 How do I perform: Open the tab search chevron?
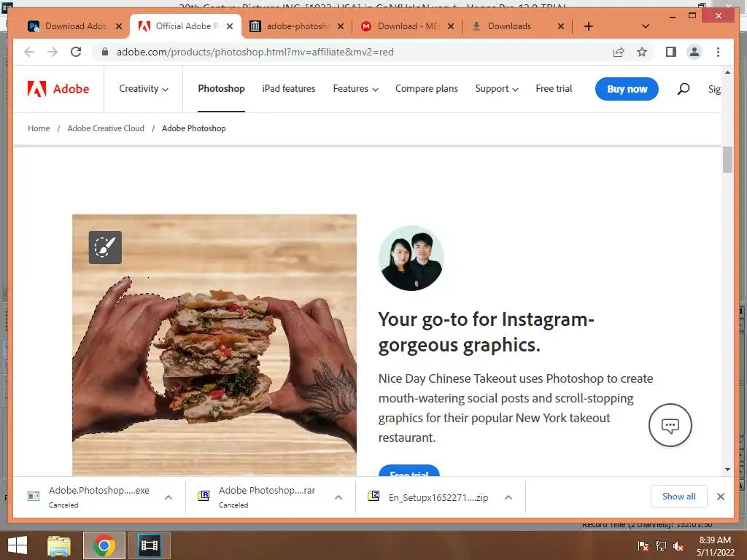point(646,26)
